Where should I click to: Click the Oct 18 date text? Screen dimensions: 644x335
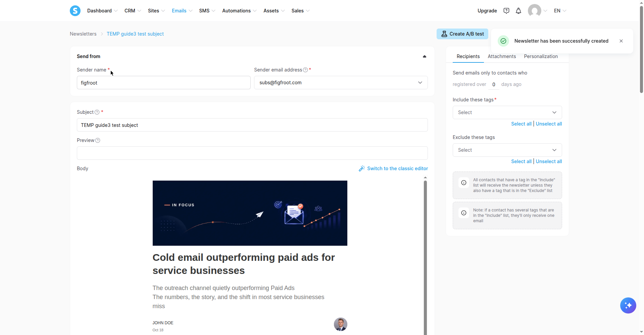coord(158,330)
